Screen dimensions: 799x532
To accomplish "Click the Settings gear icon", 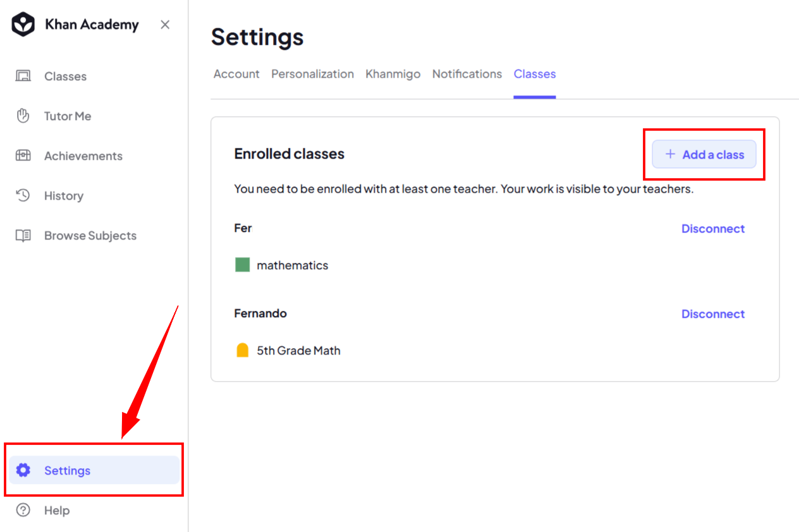I will click(23, 470).
